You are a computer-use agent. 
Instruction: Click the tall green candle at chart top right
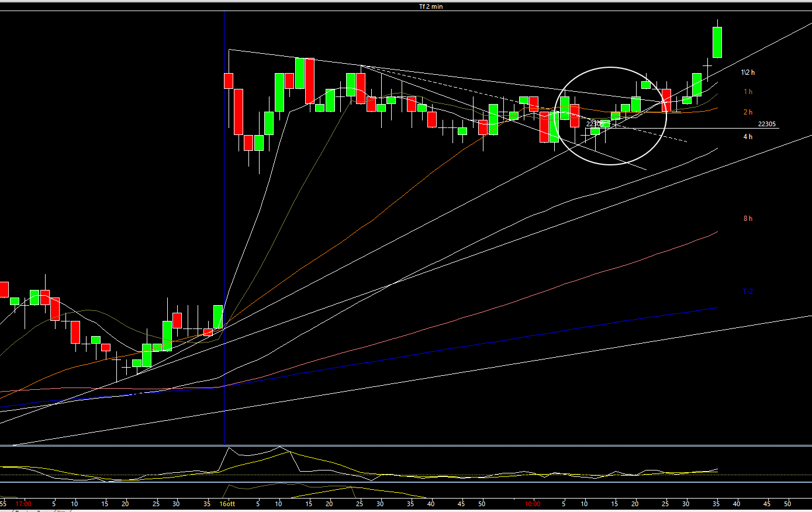click(717, 42)
